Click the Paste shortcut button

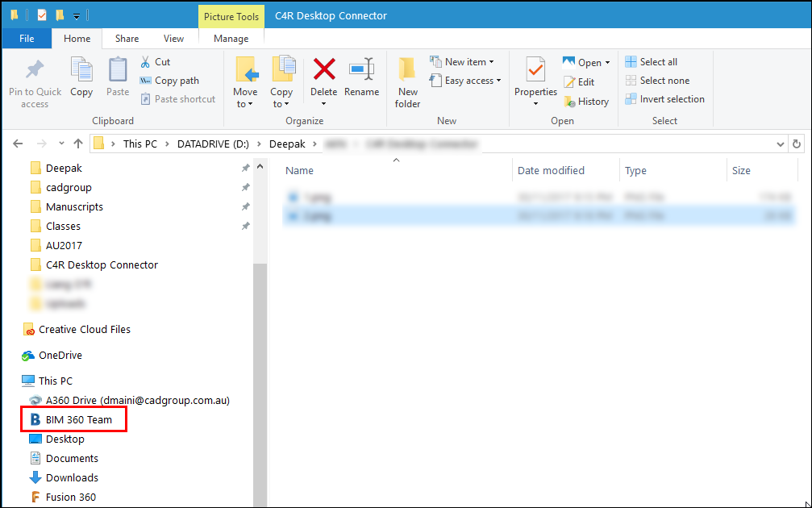coord(177,99)
